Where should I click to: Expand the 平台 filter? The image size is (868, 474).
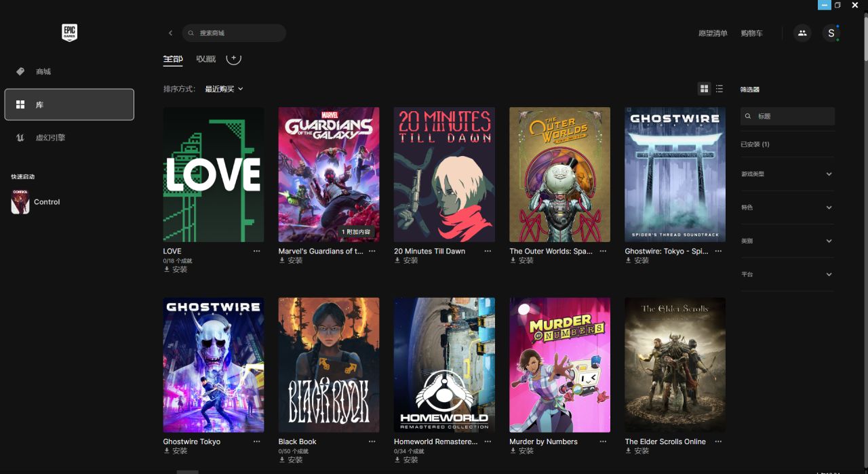point(787,275)
